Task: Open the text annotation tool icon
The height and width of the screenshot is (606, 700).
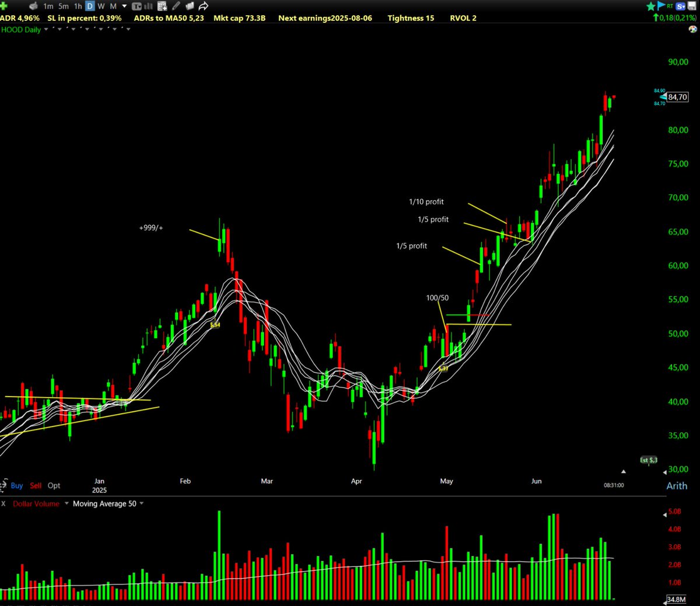Action: click(x=137, y=6)
